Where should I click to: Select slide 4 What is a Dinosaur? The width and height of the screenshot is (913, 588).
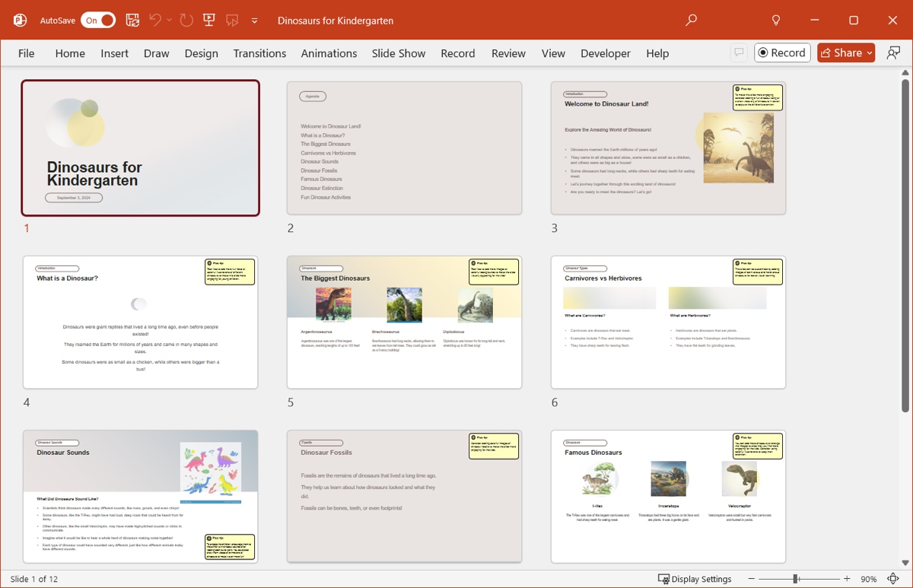pyautogui.click(x=141, y=323)
